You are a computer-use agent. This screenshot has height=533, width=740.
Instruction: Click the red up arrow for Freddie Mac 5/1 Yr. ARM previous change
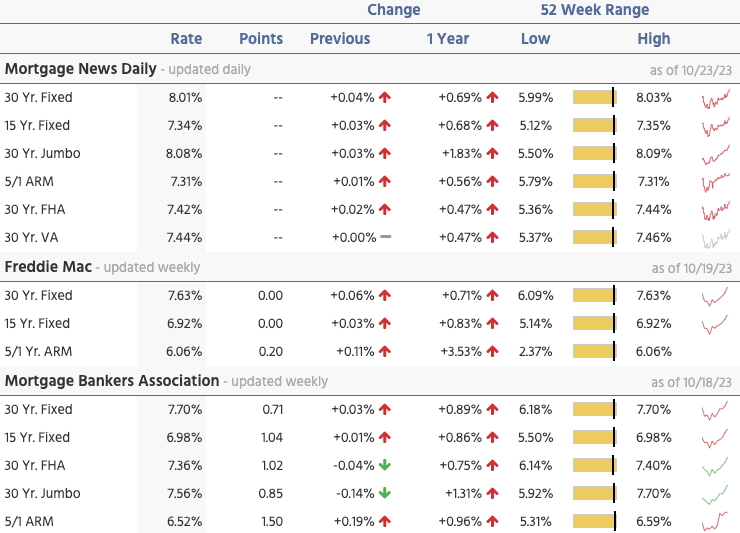[x=384, y=352]
